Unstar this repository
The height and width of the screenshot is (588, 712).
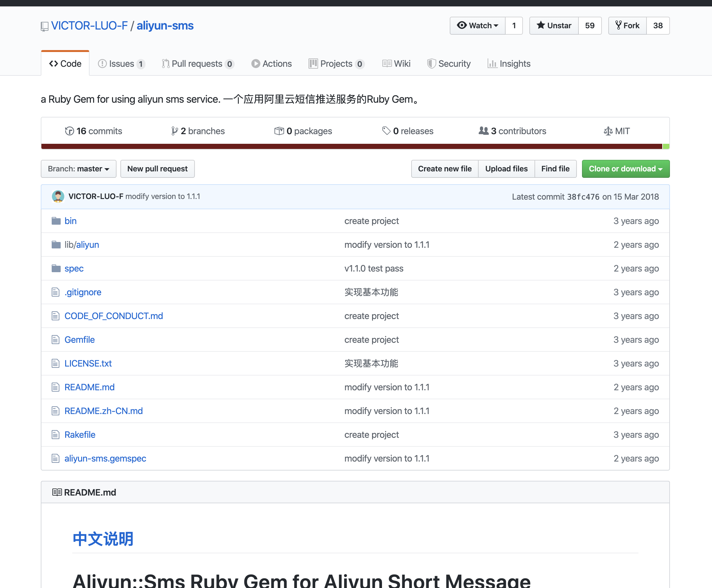(x=554, y=25)
